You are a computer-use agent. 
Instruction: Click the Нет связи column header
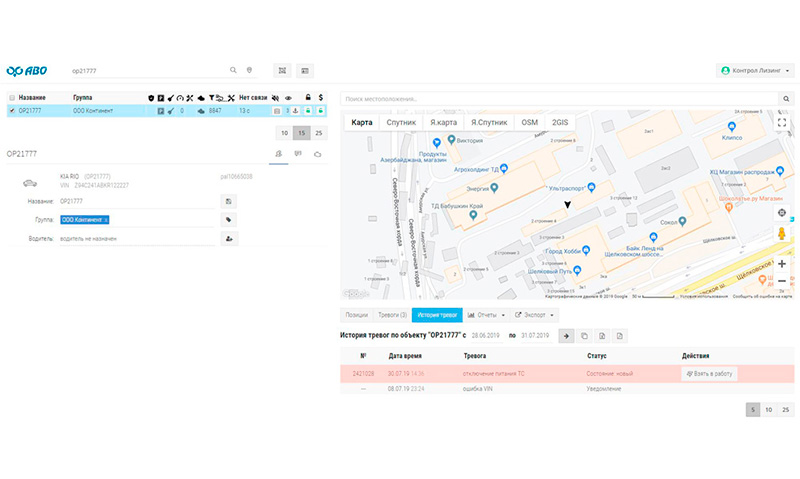coord(253,98)
